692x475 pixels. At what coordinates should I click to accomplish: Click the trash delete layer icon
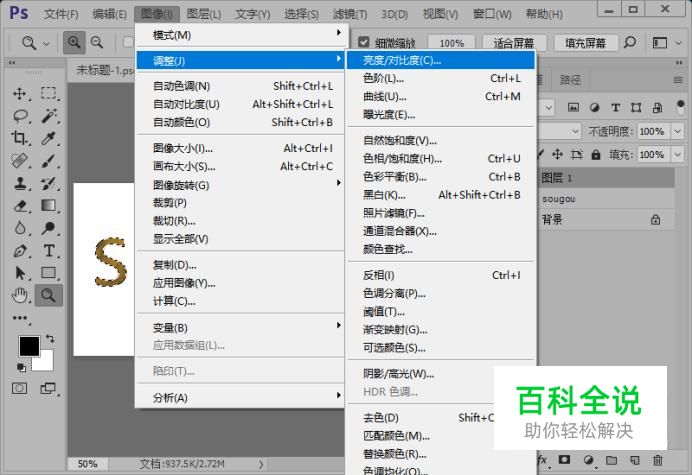[x=658, y=460]
